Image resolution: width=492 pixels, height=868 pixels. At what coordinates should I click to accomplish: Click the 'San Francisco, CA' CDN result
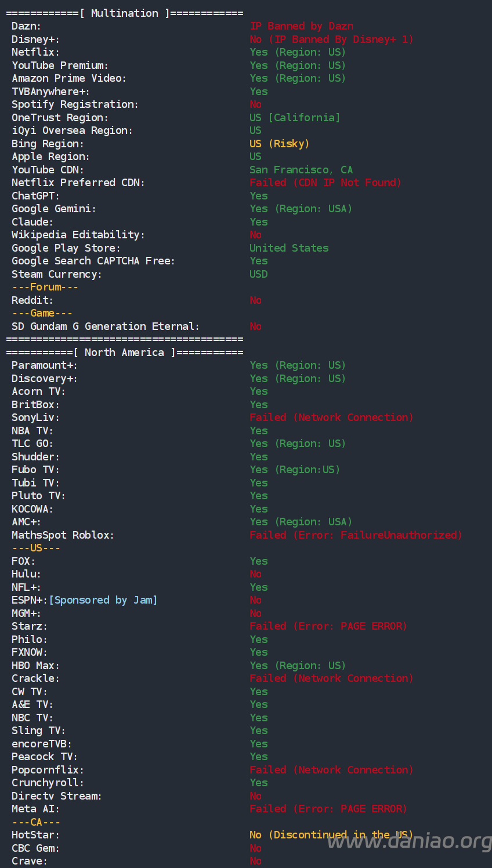coord(301,170)
